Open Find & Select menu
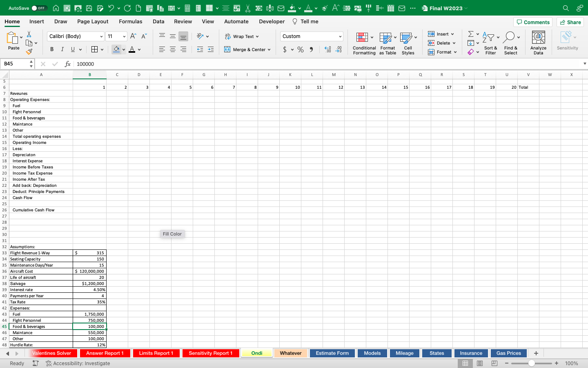This screenshot has height=368, width=588. pos(511,43)
